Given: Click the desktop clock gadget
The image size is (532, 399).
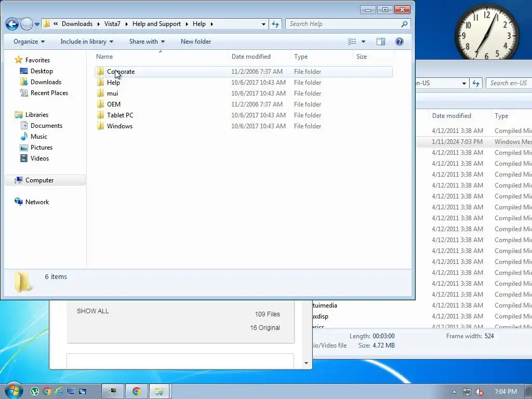Looking at the screenshot, I should (x=486, y=33).
